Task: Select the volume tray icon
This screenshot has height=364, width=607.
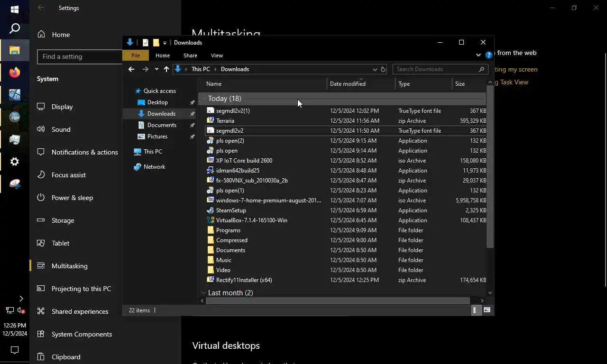Action: 21,311
